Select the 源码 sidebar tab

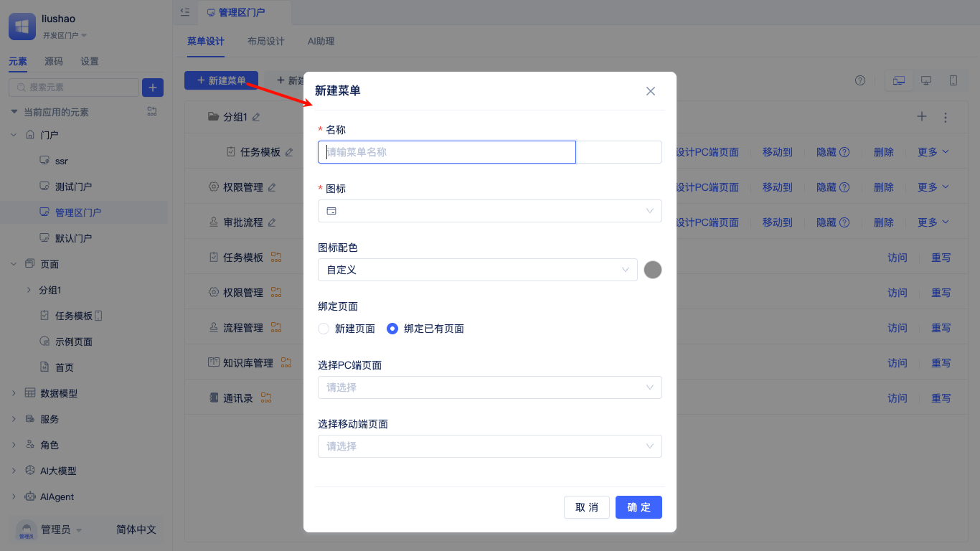tap(54, 62)
